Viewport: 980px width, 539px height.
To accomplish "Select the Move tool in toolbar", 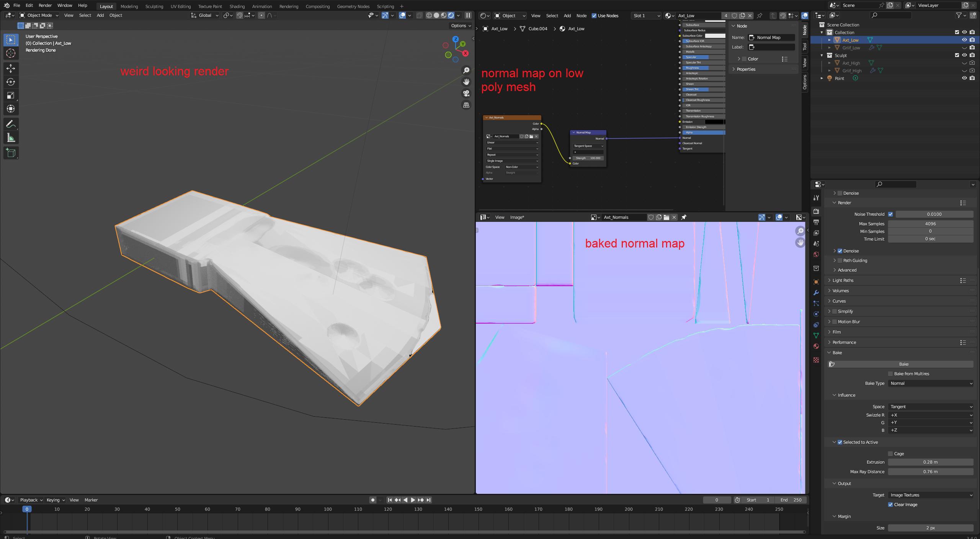I will [x=10, y=68].
